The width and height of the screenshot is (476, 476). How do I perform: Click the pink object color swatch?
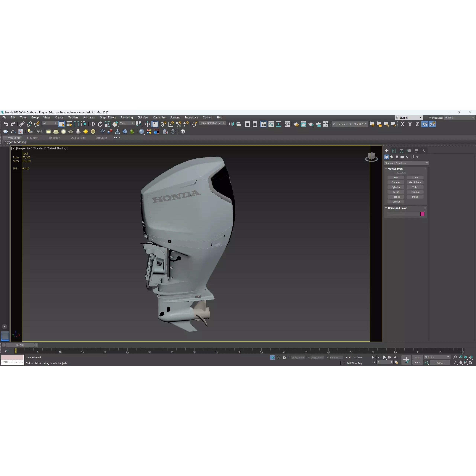[423, 214]
